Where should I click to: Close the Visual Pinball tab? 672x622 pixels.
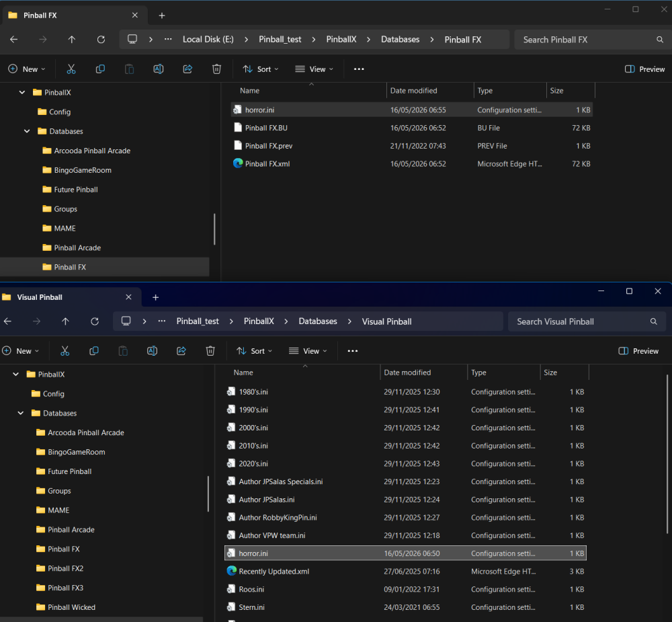tap(128, 297)
